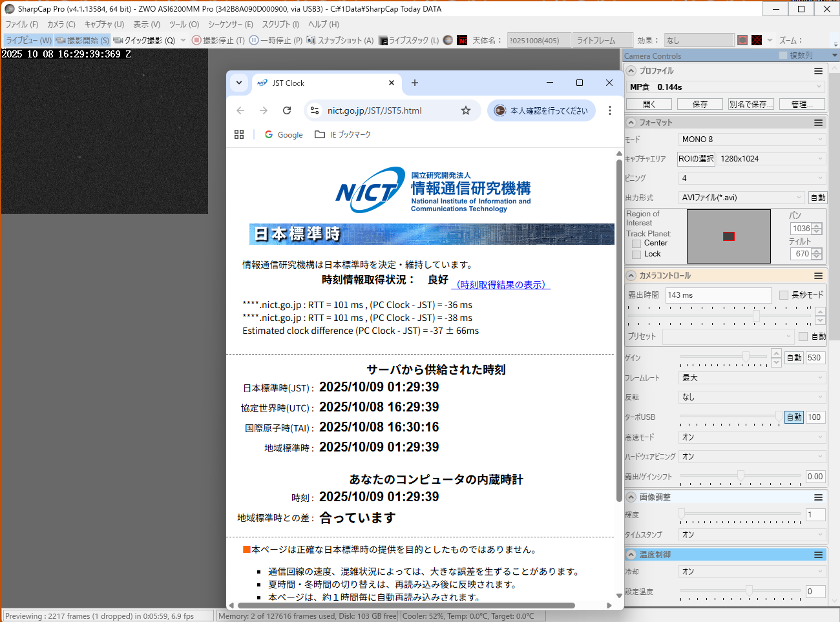Click the ROIの選択 button
This screenshot has width=840, height=622.
tap(696, 159)
